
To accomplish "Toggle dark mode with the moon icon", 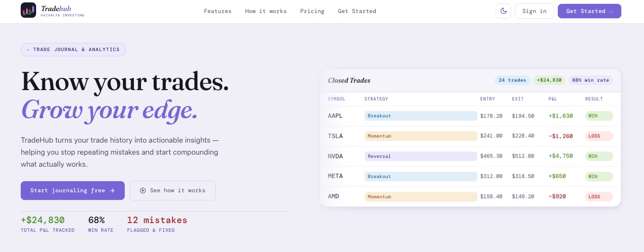I will tap(503, 11).
